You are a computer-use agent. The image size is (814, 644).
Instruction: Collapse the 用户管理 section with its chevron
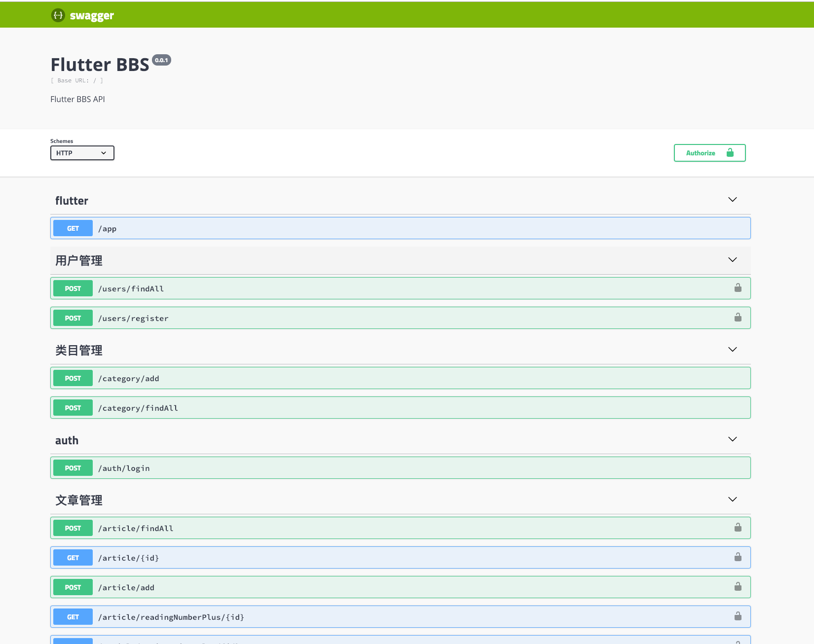(733, 260)
